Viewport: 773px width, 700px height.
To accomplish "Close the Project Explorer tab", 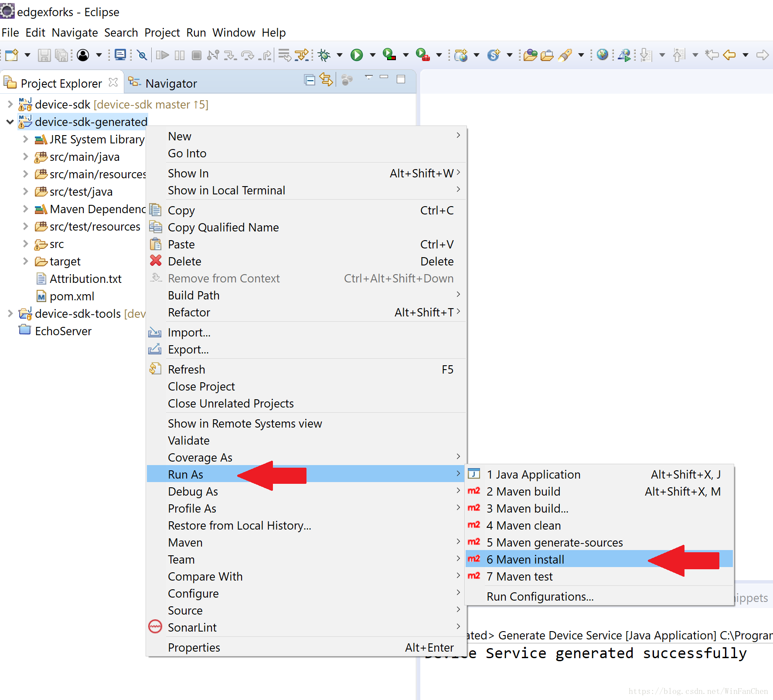I will click(x=113, y=82).
